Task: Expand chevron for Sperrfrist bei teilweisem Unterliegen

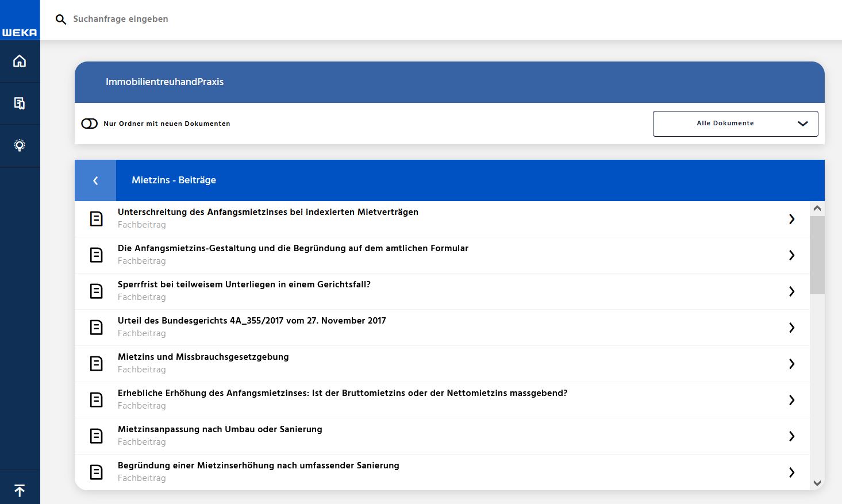Action: (791, 291)
